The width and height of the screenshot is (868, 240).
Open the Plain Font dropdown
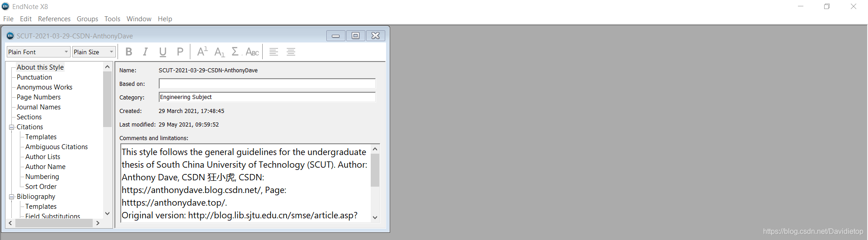[x=38, y=52]
